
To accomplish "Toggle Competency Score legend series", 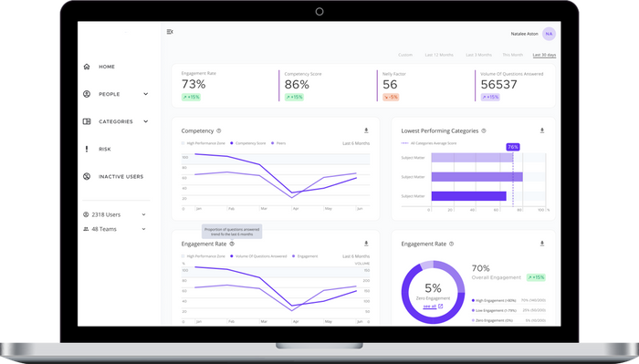I will 247,143.
